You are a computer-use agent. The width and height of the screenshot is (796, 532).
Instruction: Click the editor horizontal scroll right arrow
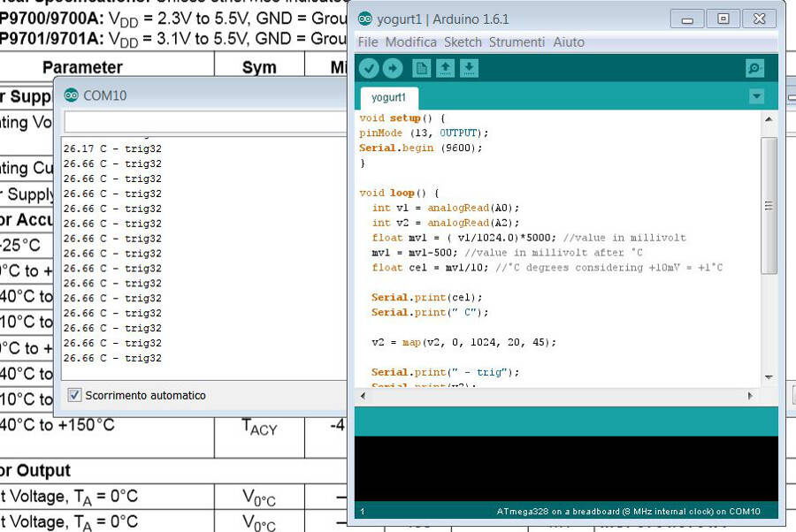750,396
